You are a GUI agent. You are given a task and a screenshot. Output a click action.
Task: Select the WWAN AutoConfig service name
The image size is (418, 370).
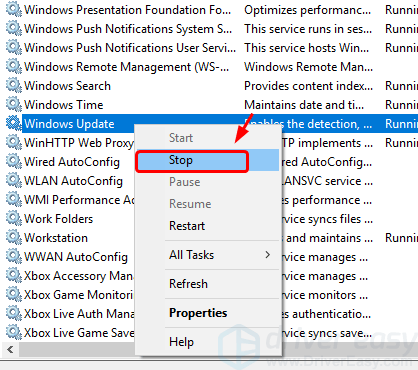click(76, 257)
